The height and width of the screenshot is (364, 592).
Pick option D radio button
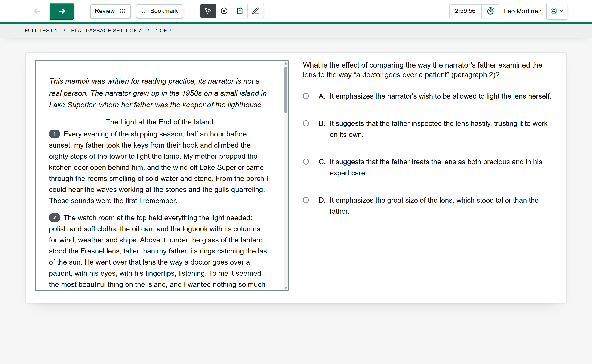tap(306, 200)
